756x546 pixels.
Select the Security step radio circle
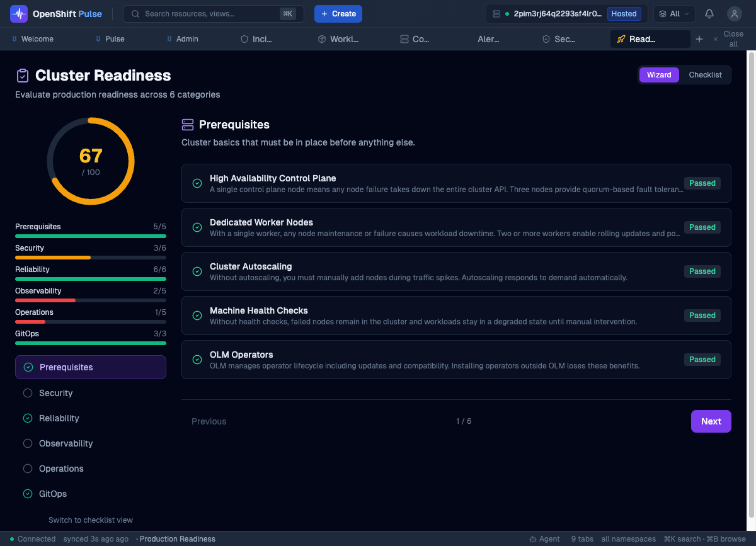[28, 393]
